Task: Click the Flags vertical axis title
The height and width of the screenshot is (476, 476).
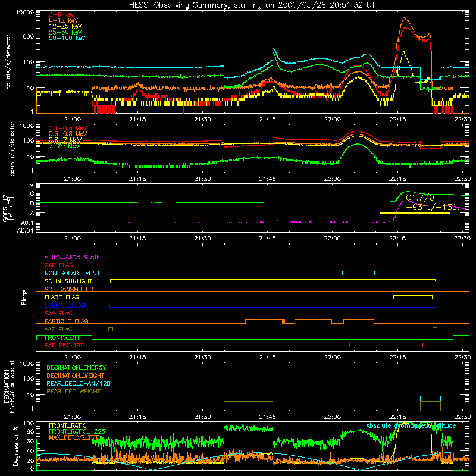Action: click(24, 297)
